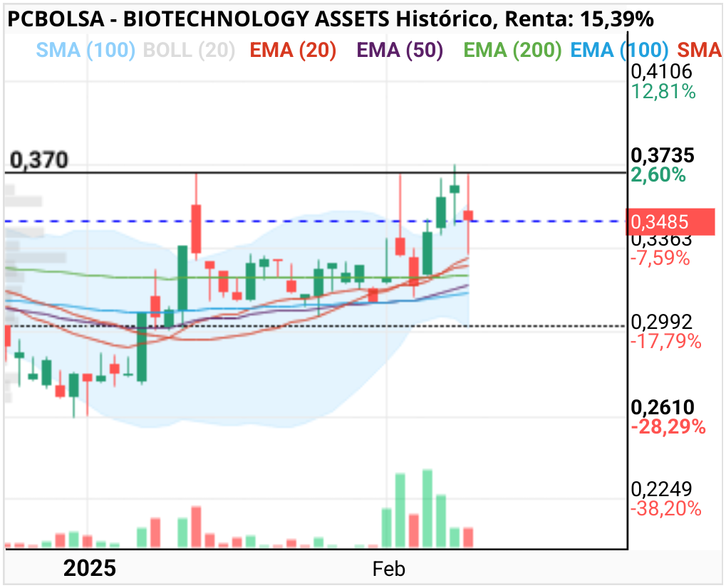Click the 0,2249 price axis value
The height and width of the screenshot is (588, 726).
661,489
